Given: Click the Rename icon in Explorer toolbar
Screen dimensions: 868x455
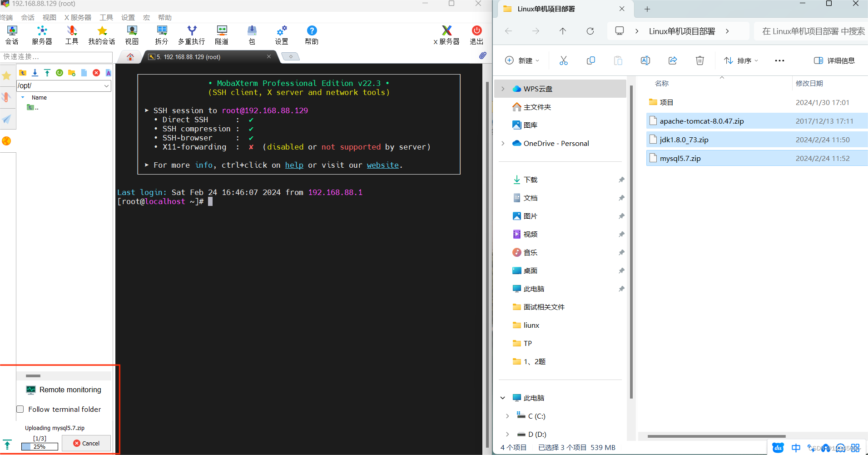Looking at the screenshot, I should (645, 60).
